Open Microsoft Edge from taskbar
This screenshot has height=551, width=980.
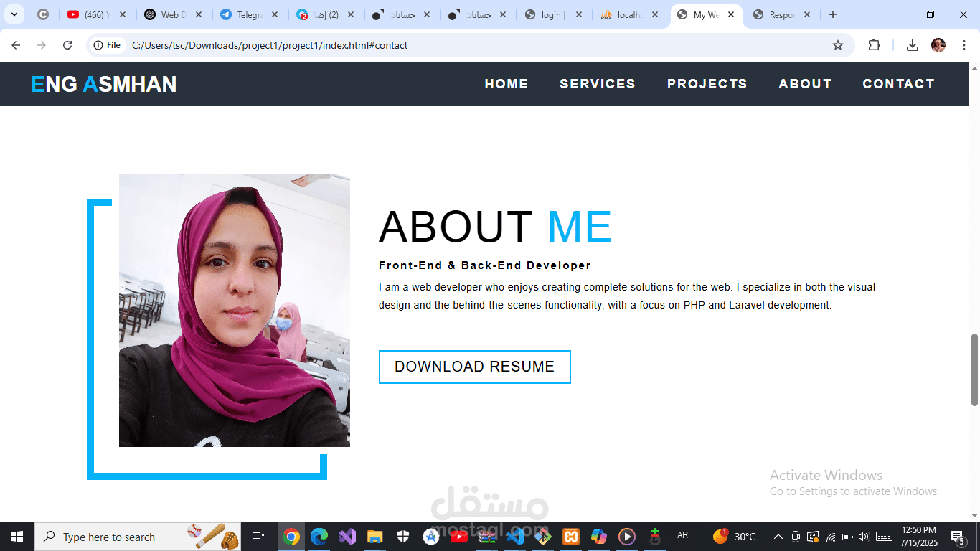click(319, 537)
